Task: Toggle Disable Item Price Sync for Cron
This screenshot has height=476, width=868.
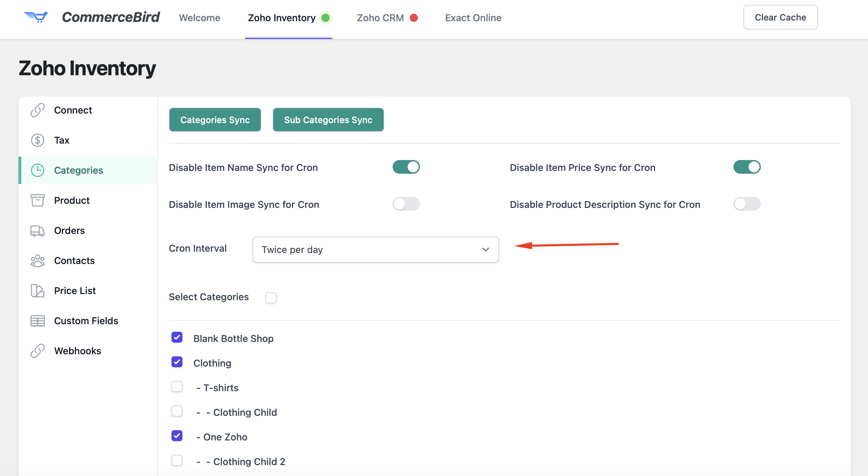Action: [747, 167]
